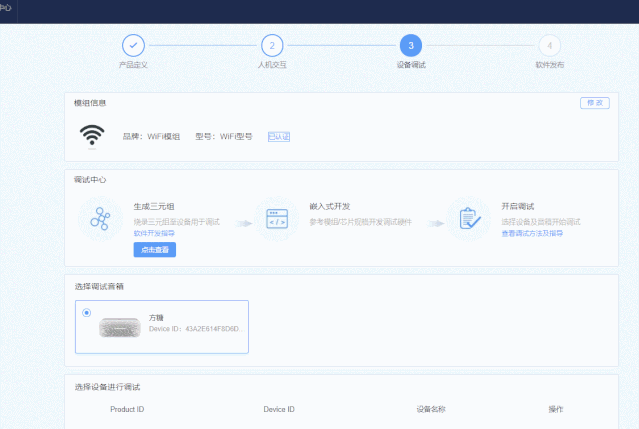Click the 开启调试 heading

tap(518, 207)
